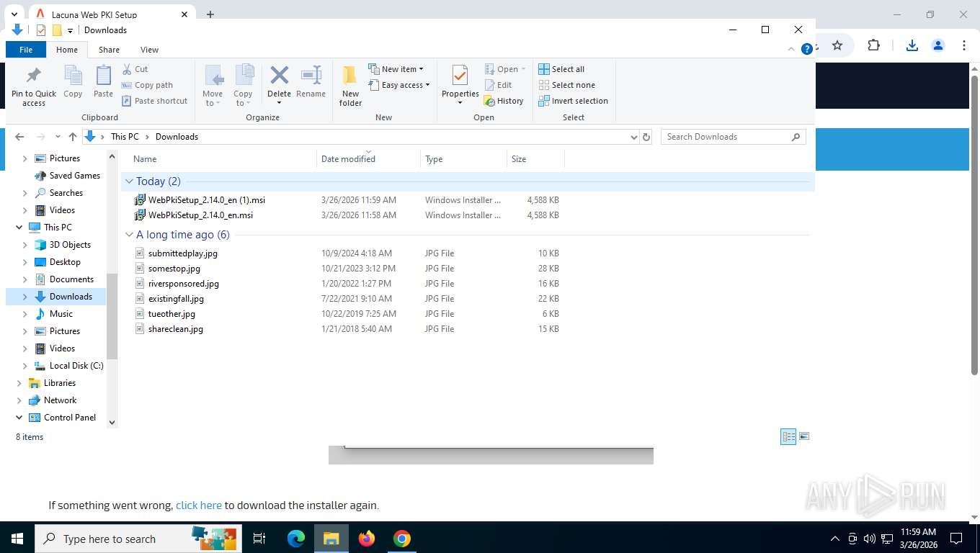This screenshot has height=553, width=980.
Task: Click the 'click here' download link
Action: pos(199,505)
